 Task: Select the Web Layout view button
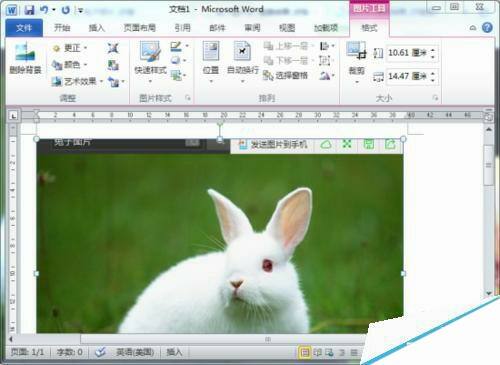click(329, 352)
